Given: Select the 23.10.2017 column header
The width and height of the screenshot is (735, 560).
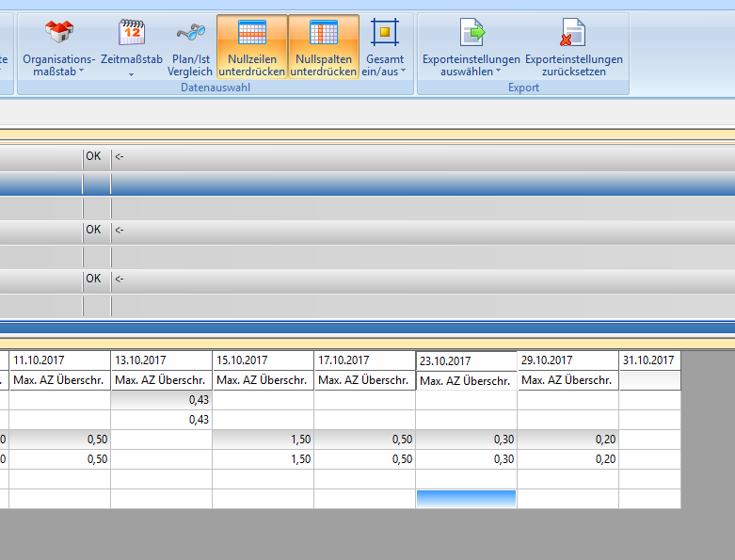Looking at the screenshot, I should [466, 361].
